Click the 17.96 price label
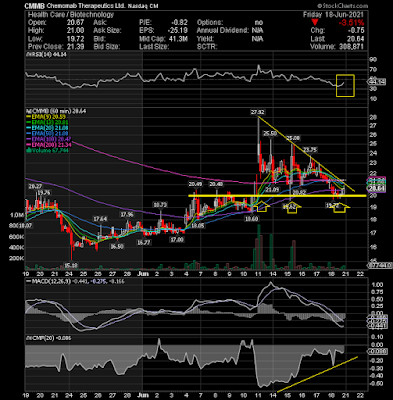The width and height of the screenshot is (393, 400). tap(127, 214)
